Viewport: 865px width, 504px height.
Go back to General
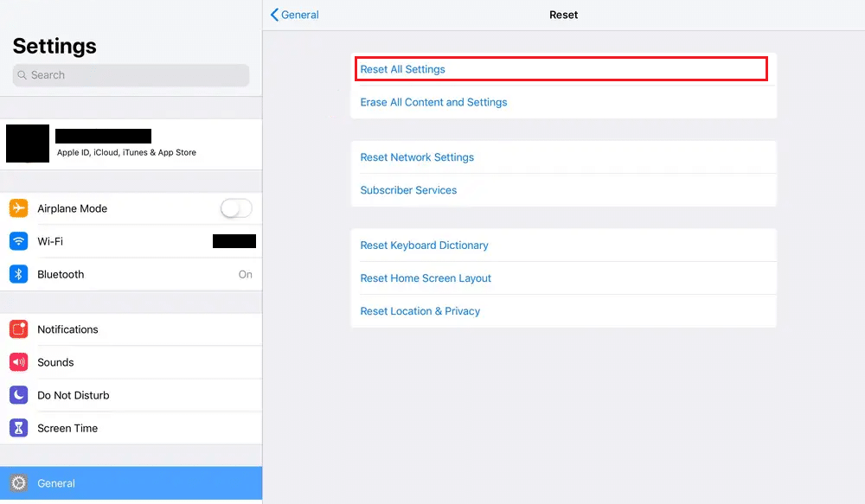pos(295,15)
